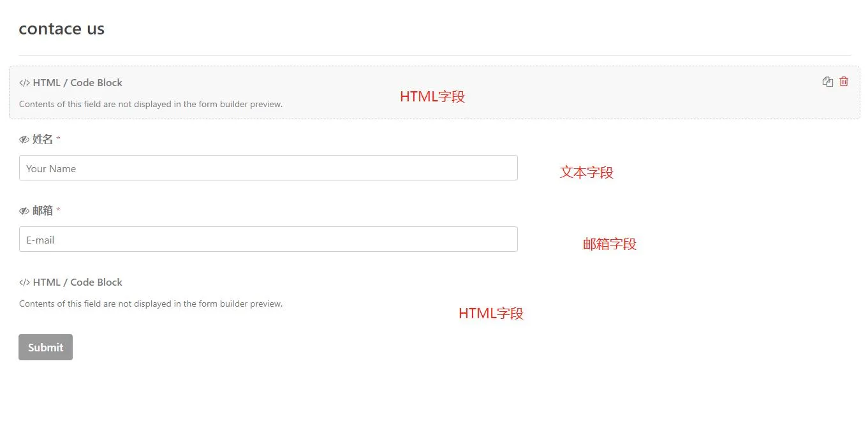868x447 pixels.
Task: Click the 邮箱 field label
Action: [x=43, y=210]
